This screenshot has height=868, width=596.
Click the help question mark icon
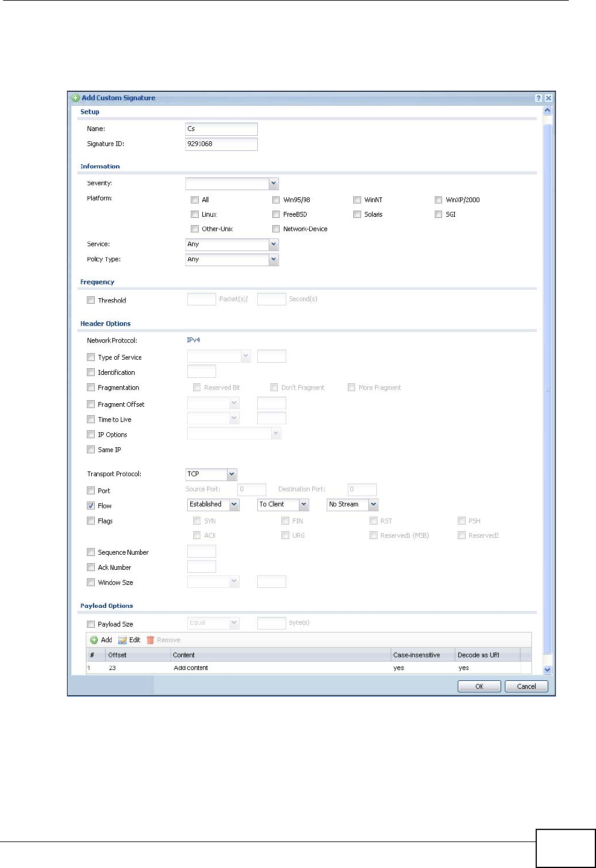coord(538,98)
